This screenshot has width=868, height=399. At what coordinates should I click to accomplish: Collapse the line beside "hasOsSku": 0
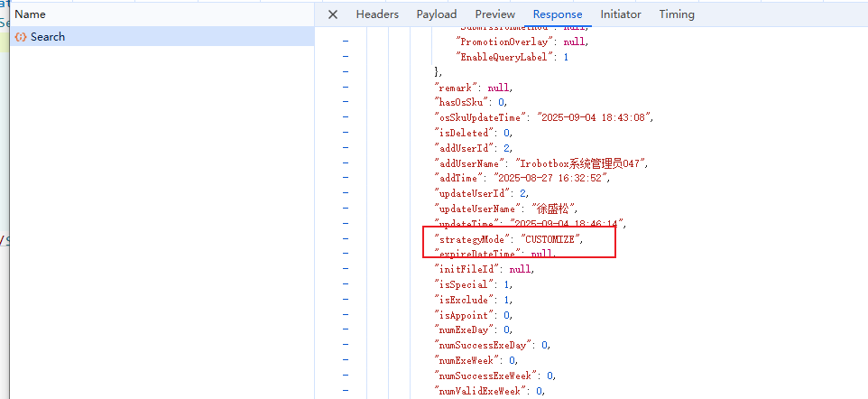coord(346,102)
